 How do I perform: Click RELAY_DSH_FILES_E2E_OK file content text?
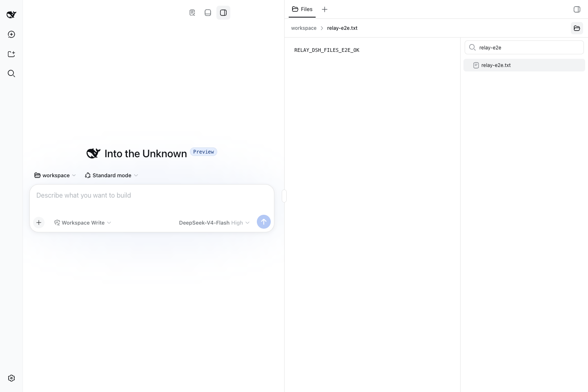tap(327, 50)
